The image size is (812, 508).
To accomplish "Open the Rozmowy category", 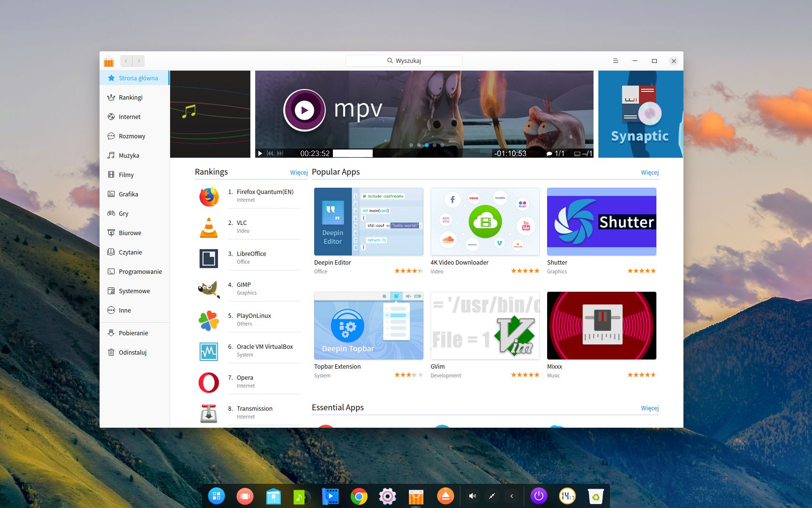I will click(x=134, y=136).
